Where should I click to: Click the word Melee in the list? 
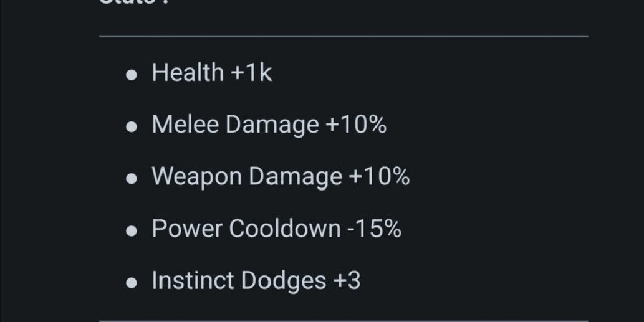click(185, 125)
